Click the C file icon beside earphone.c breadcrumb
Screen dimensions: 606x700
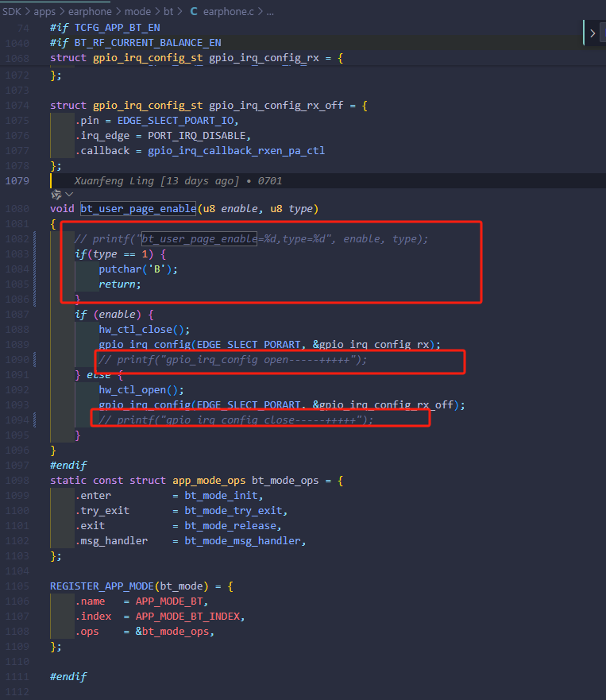[x=194, y=12]
